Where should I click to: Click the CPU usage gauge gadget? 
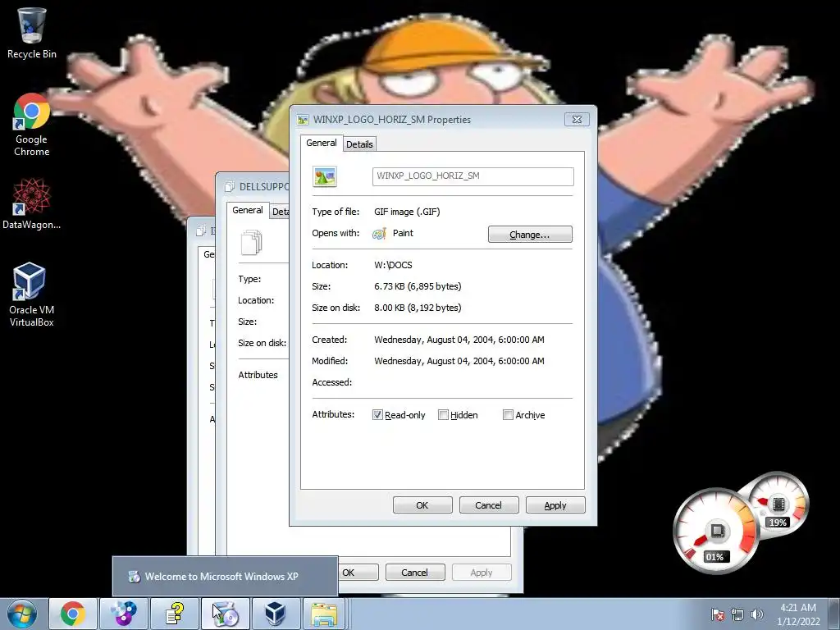coord(715,531)
